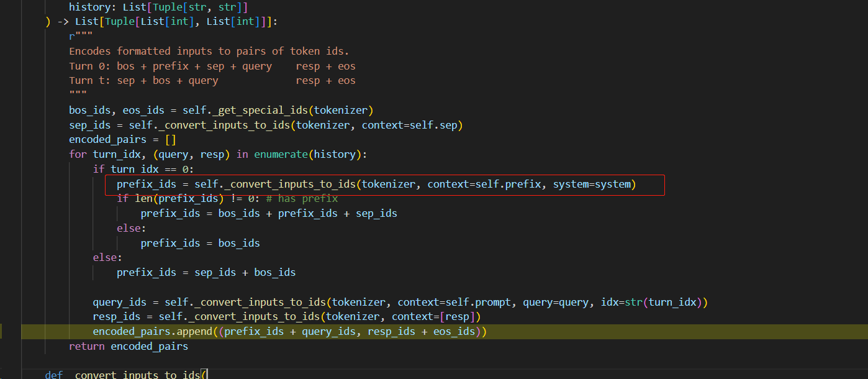Click the red-outlined prefix_ids assignment line

(385, 184)
